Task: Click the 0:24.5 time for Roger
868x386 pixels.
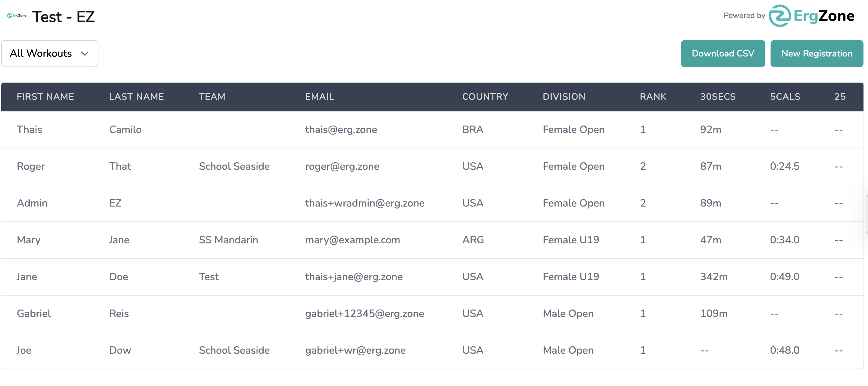Action: (784, 166)
